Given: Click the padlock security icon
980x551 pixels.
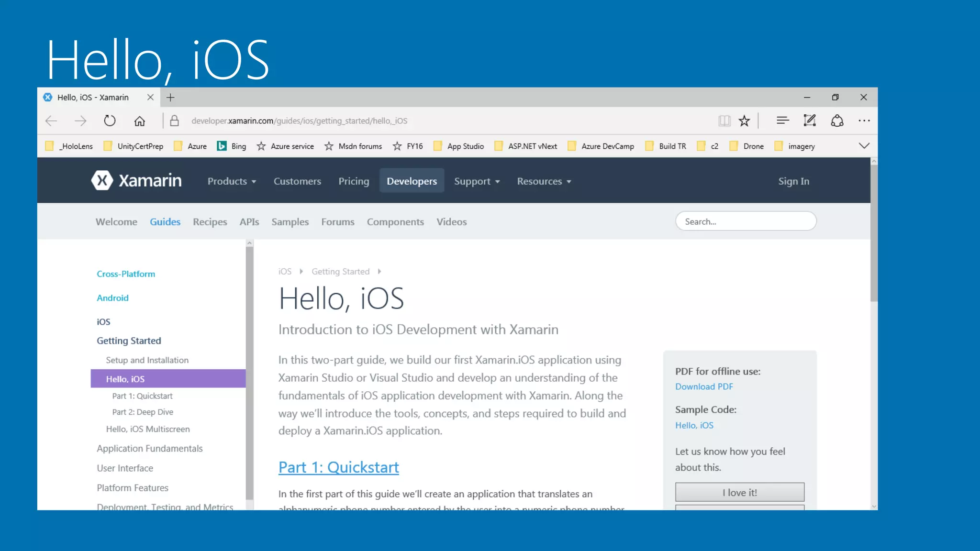Looking at the screenshot, I should (x=175, y=121).
